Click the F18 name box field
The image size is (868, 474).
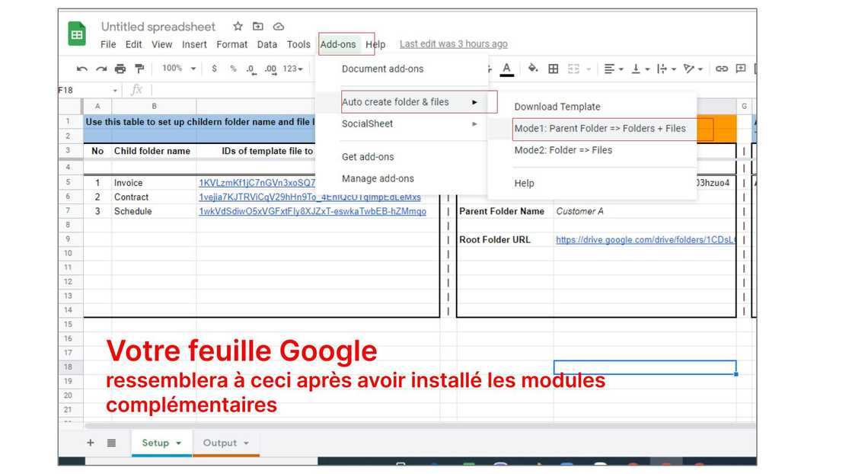click(x=82, y=90)
